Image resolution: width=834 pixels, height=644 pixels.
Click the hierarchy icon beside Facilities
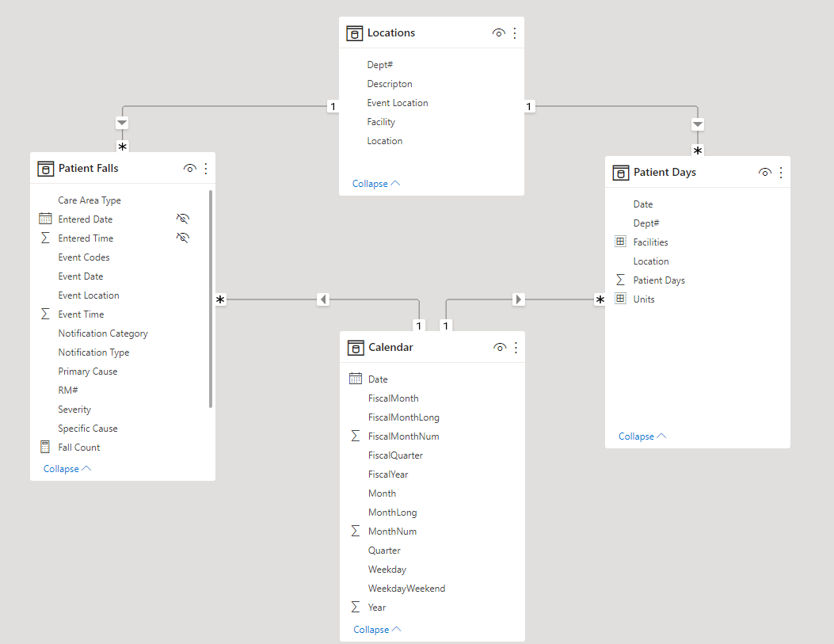tap(620, 242)
